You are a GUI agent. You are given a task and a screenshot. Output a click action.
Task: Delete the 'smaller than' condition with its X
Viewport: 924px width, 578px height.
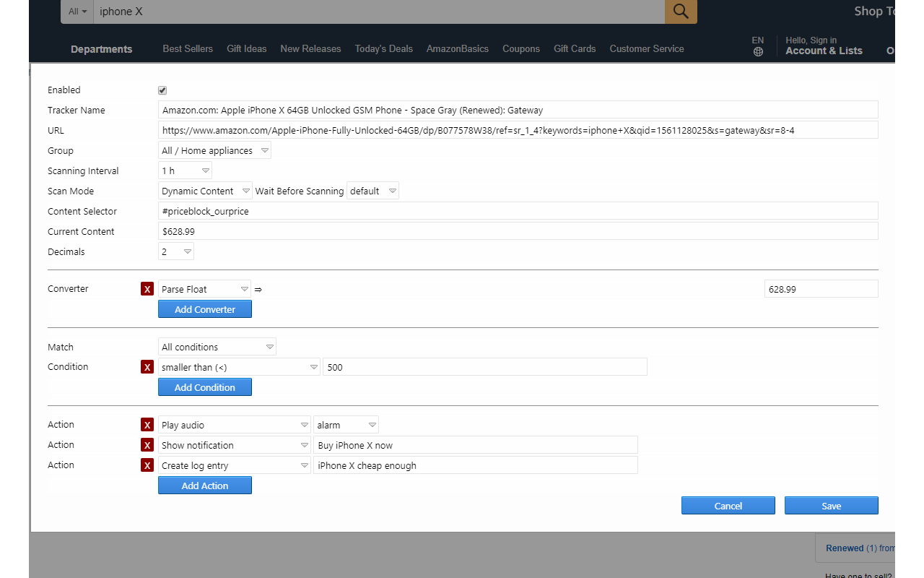[x=147, y=367]
